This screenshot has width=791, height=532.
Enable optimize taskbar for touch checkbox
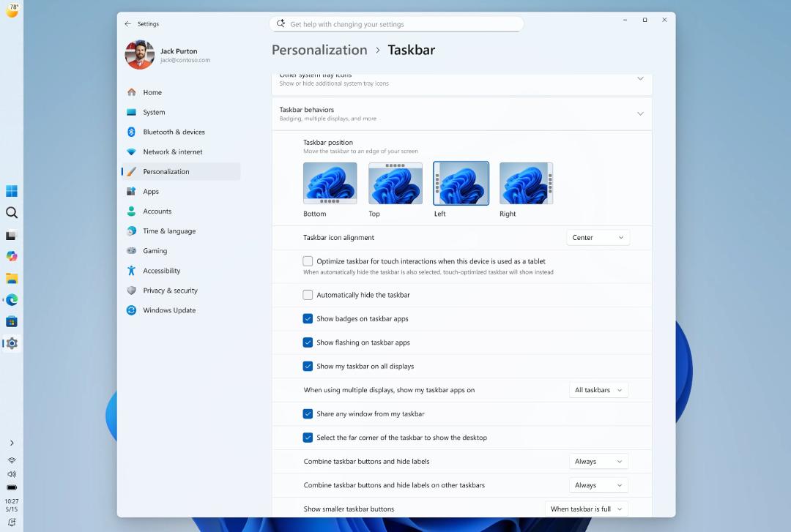click(x=308, y=261)
